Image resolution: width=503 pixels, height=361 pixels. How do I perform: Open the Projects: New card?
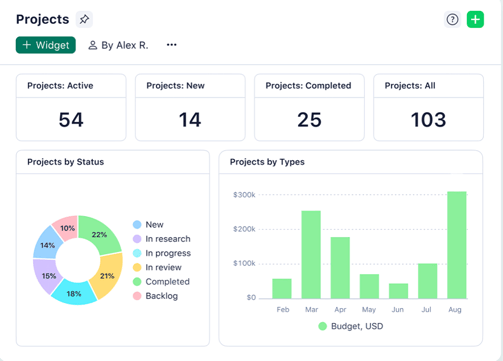[x=190, y=107]
